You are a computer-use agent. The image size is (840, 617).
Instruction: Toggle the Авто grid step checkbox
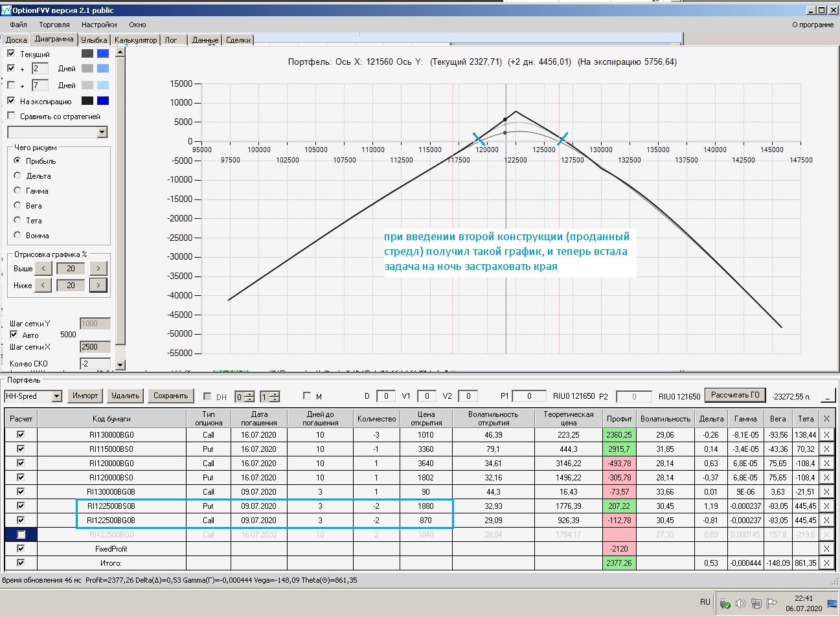coord(14,335)
